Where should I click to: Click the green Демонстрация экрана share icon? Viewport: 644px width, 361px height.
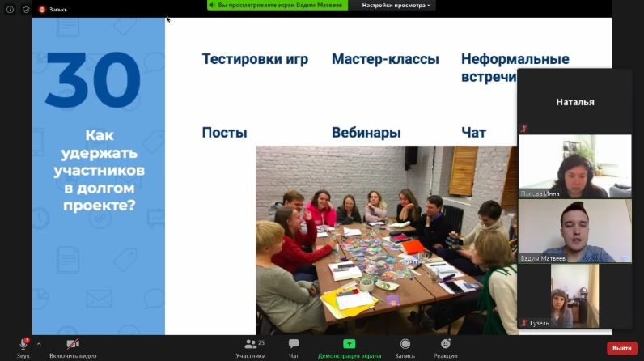[349, 344]
